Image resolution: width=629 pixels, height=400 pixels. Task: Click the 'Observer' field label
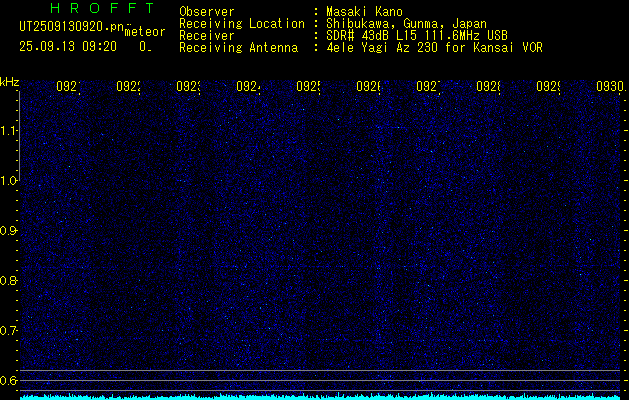pyautogui.click(x=207, y=12)
